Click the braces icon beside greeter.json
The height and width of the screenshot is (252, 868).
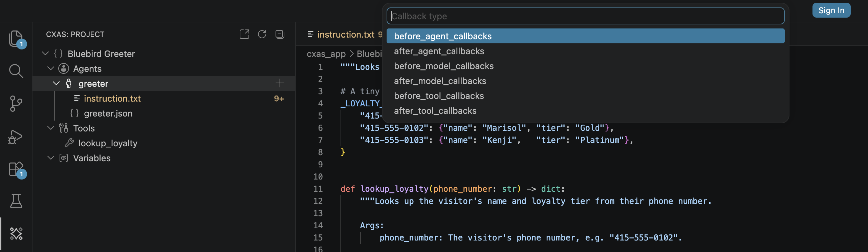pyautogui.click(x=74, y=113)
